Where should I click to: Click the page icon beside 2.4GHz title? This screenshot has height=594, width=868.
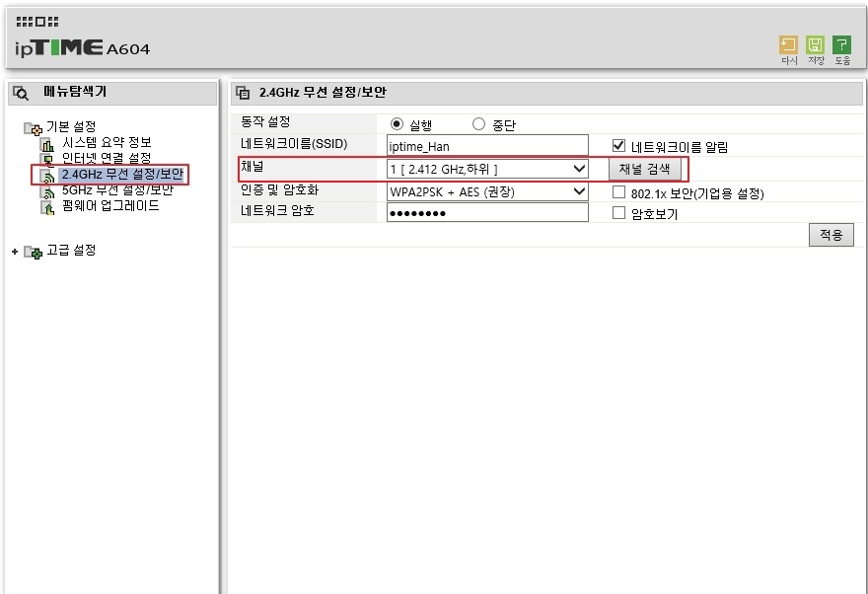point(243,93)
